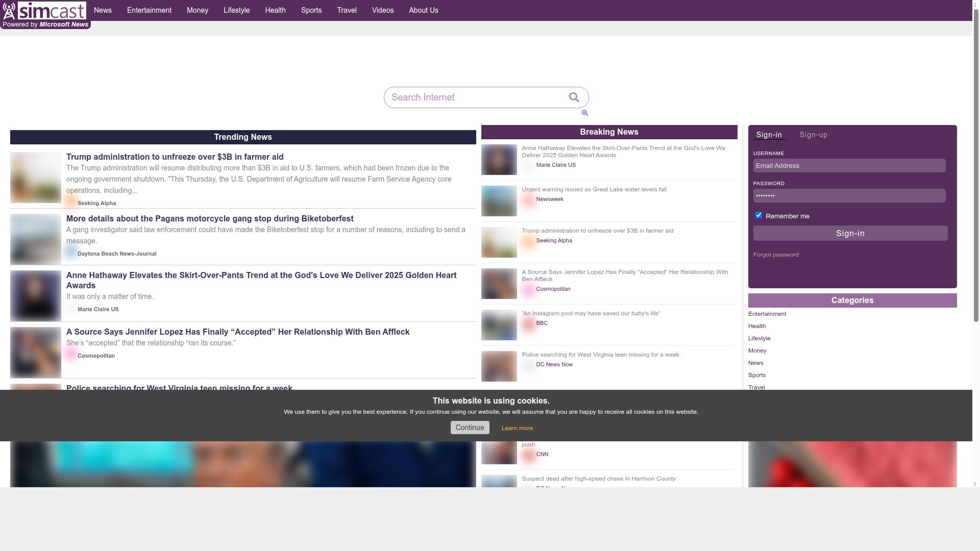Click the BBC source icon in Breaking News
Screen dimensions: 980x551
(x=528, y=323)
